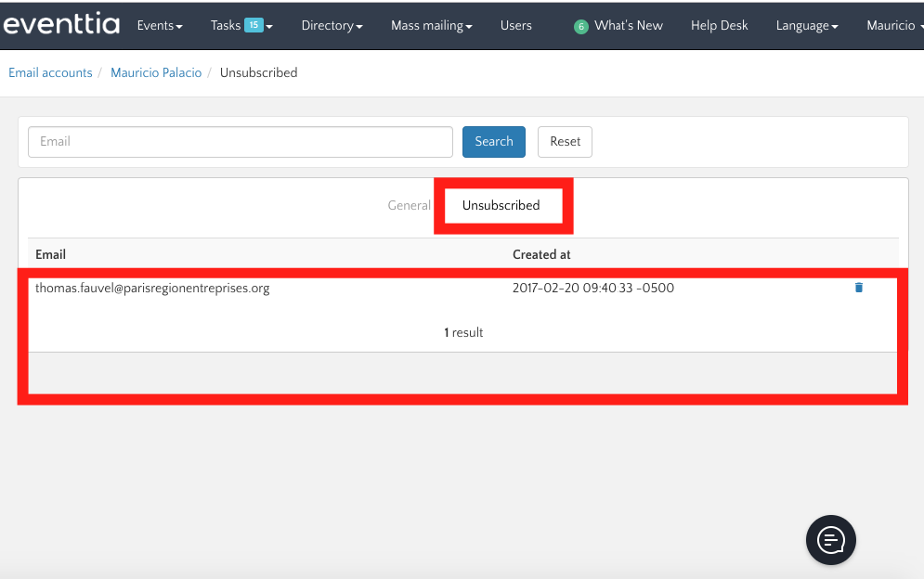This screenshot has height=579, width=924.
Task: Follow the Email accounts breadcrumb link
Action: point(50,72)
